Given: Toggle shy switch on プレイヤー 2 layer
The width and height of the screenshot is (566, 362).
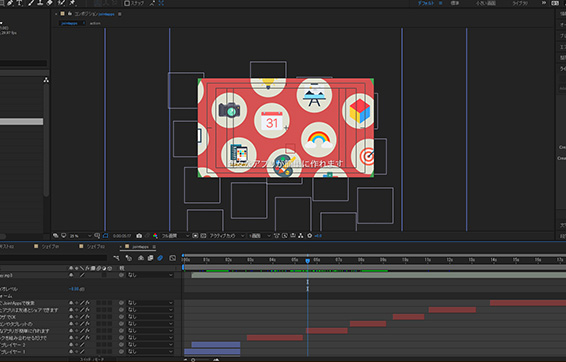Looking at the screenshot, I should coord(71,345).
